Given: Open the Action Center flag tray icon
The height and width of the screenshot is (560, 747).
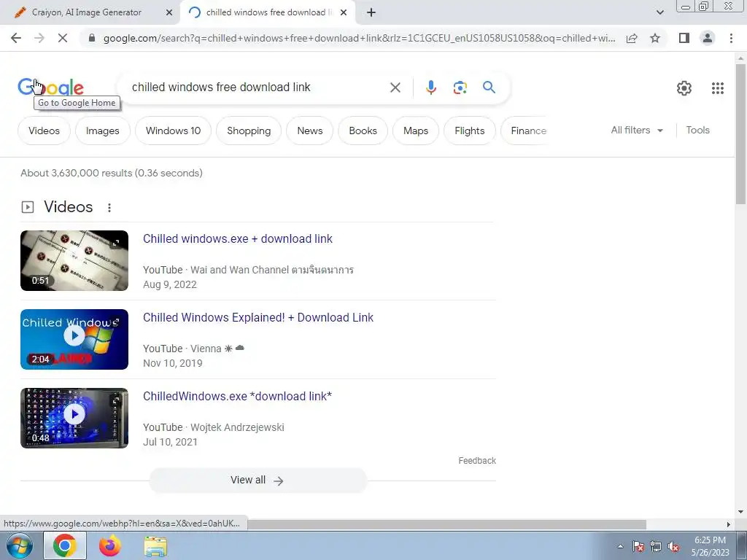Looking at the screenshot, I should coord(638,547).
